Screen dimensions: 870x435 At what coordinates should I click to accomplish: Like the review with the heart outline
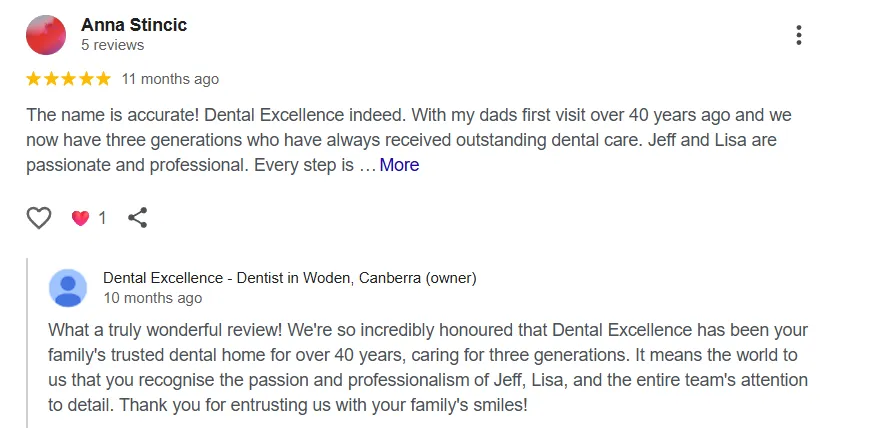click(x=38, y=218)
